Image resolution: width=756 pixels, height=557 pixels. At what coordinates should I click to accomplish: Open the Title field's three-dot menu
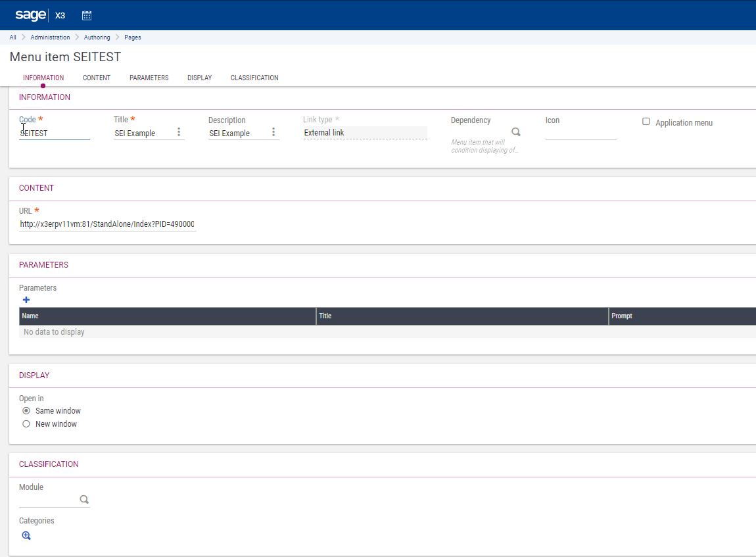coord(179,132)
